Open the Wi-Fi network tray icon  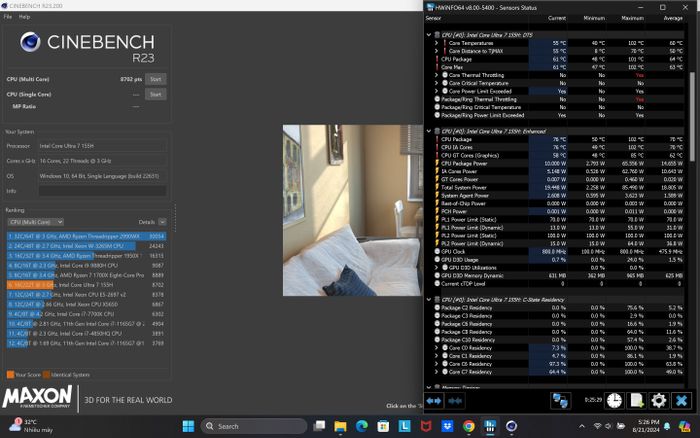[x=598, y=426]
